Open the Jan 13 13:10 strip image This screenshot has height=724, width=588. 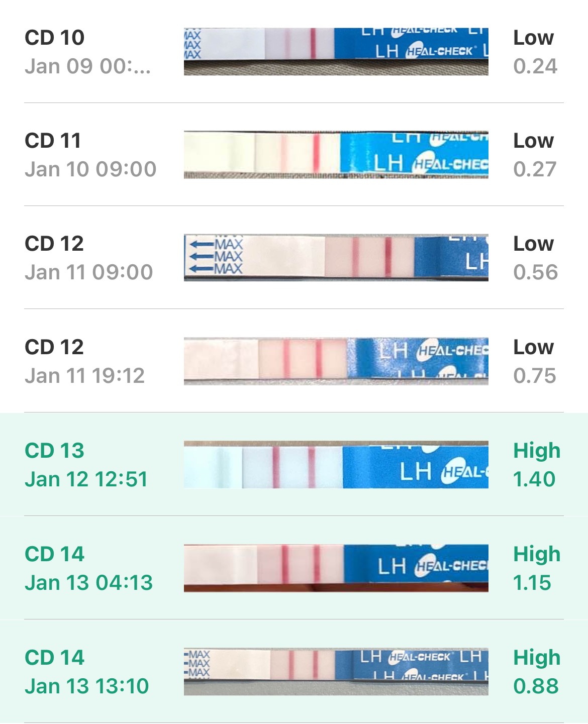[336, 672]
